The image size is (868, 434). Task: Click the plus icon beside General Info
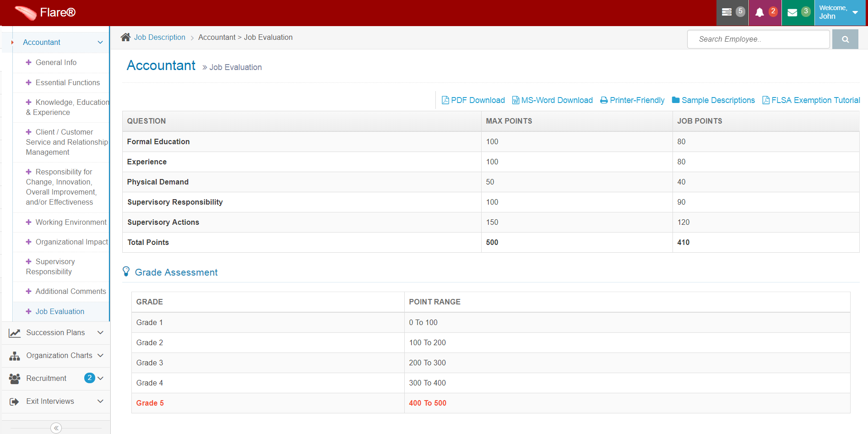[28, 62]
